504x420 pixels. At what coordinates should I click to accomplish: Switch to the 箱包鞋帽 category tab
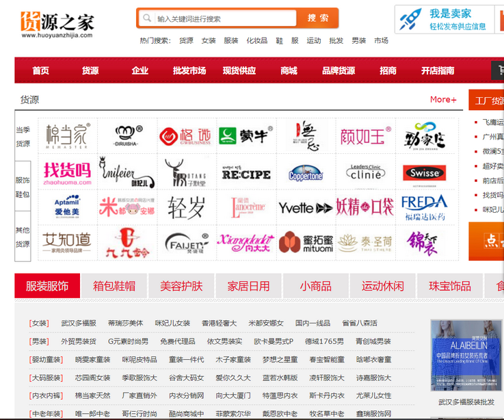pyautogui.click(x=114, y=286)
